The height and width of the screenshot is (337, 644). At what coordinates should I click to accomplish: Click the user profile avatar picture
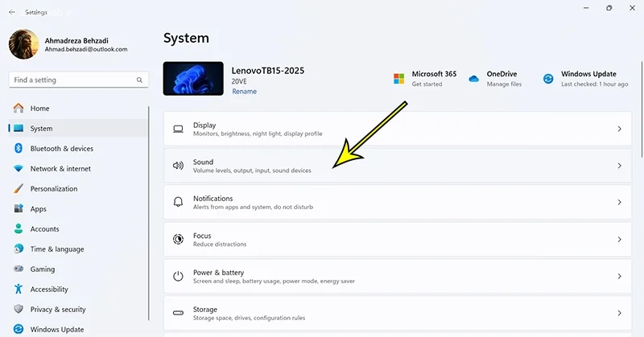[23, 45]
